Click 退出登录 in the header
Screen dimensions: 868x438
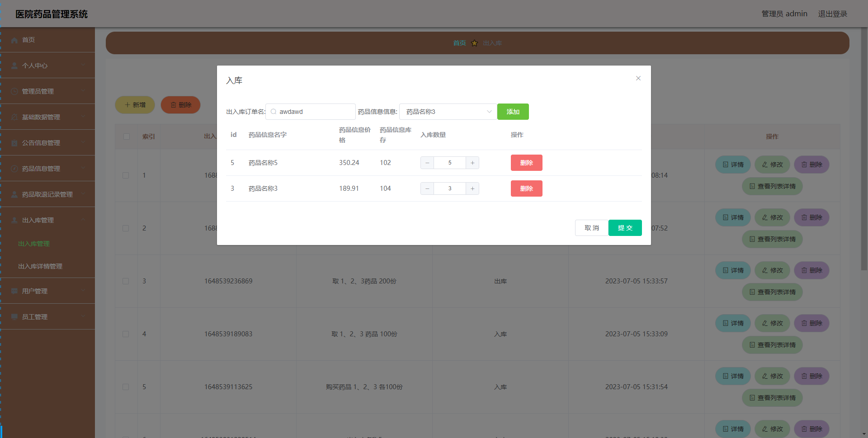click(x=833, y=14)
